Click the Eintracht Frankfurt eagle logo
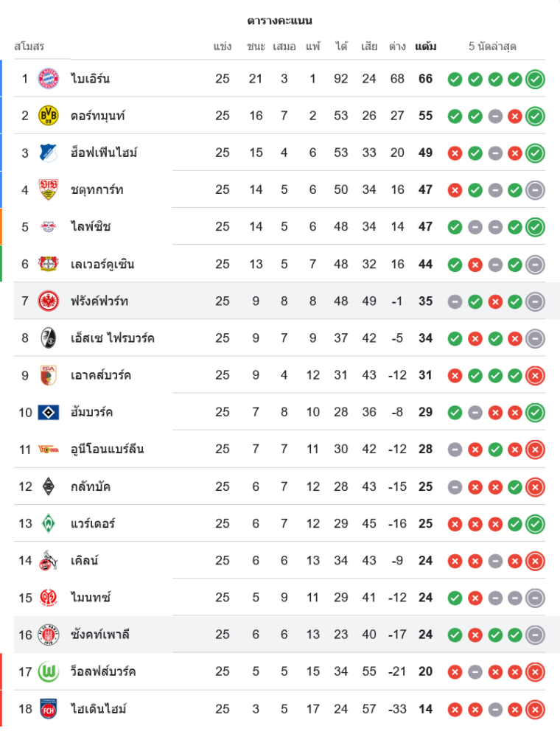The height and width of the screenshot is (737, 560). (49, 301)
